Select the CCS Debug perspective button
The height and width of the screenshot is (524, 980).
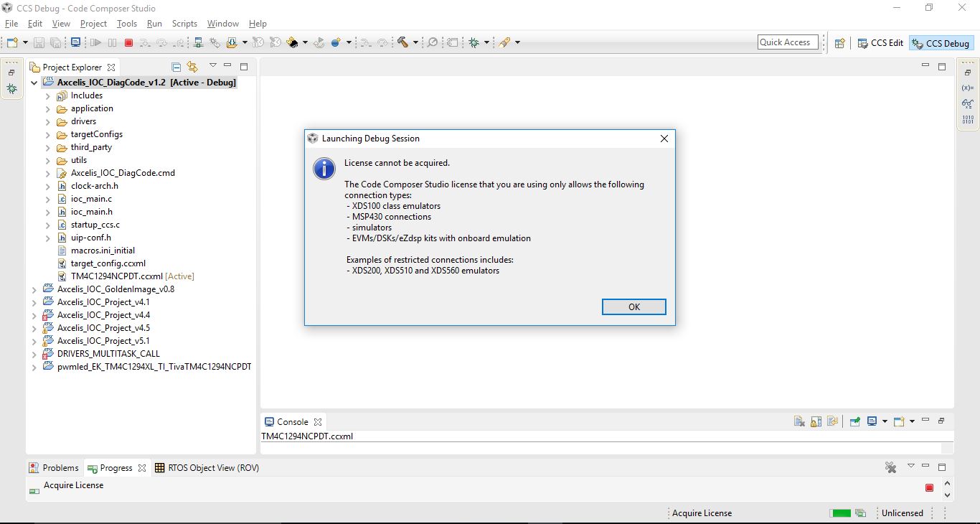[x=941, y=43]
